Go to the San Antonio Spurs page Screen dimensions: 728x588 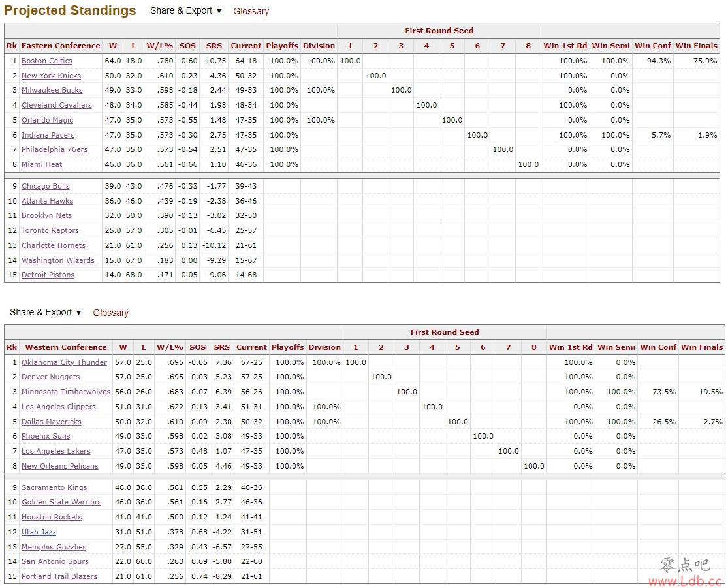[x=55, y=561]
